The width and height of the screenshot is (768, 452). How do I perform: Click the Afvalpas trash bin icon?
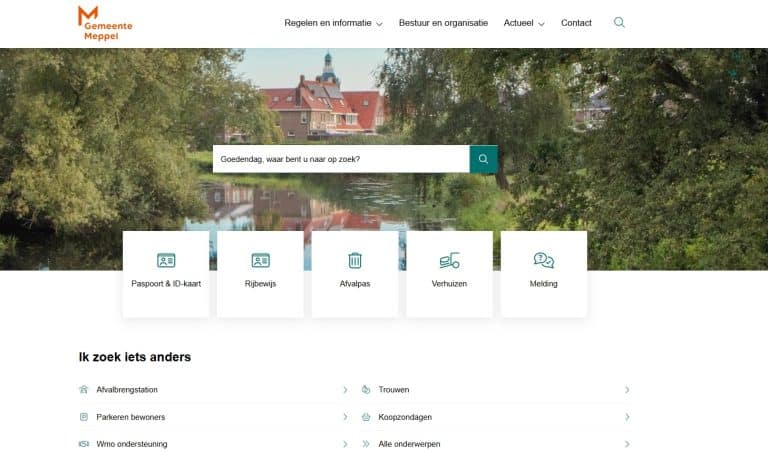pyautogui.click(x=355, y=260)
